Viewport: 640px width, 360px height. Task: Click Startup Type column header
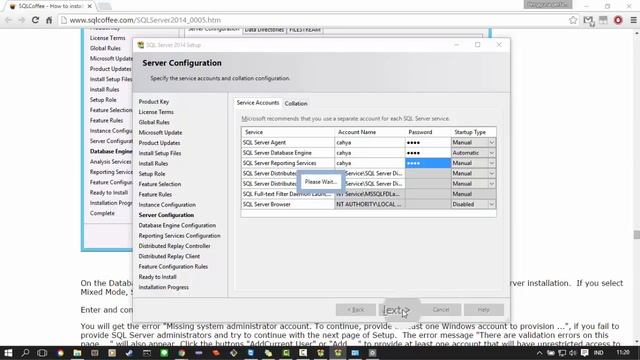(473, 132)
